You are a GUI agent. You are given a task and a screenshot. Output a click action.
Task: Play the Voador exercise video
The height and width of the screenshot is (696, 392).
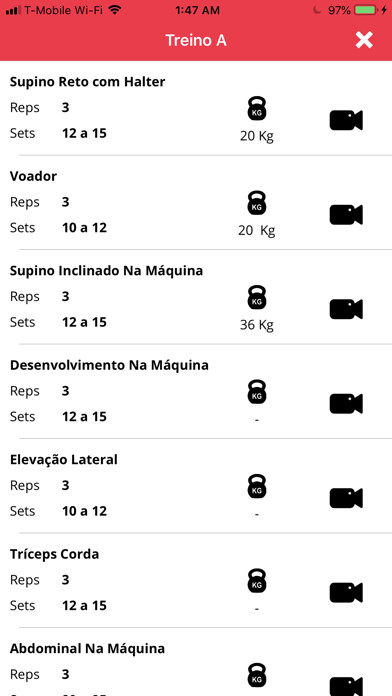[x=346, y=215]
